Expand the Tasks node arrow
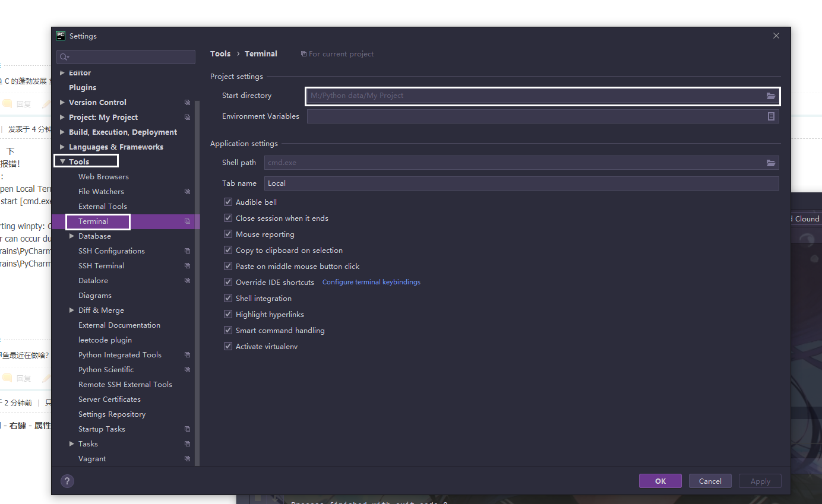 tap(72, 444)
